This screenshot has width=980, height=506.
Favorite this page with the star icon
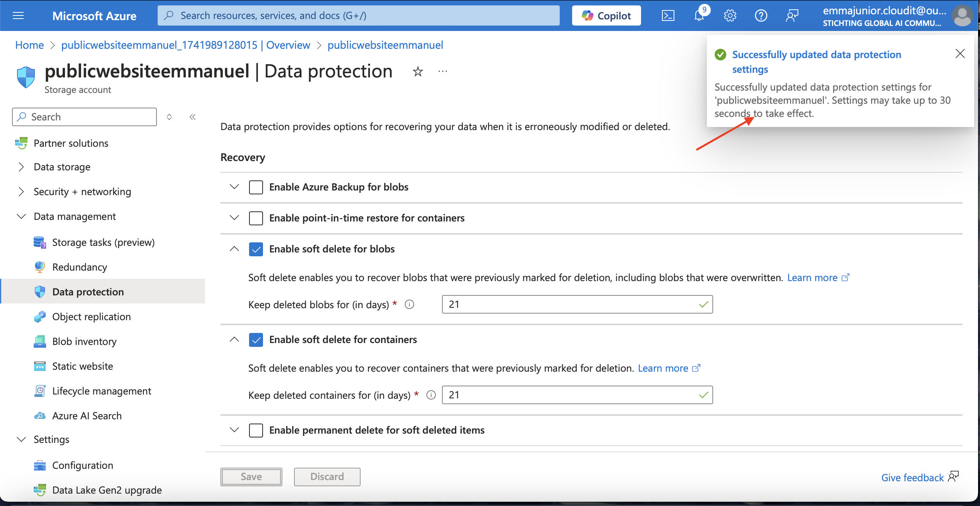[418, 72]
